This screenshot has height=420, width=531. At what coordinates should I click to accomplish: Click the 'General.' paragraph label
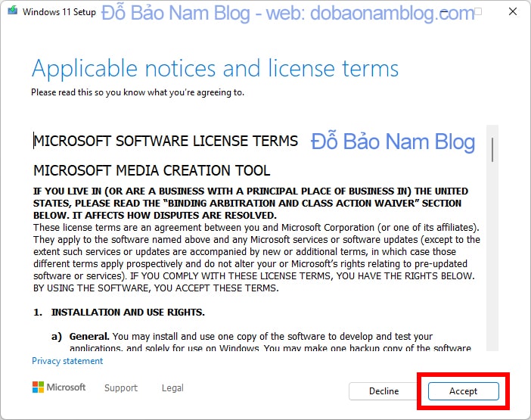pyautogui.click(x=89, y=336)
